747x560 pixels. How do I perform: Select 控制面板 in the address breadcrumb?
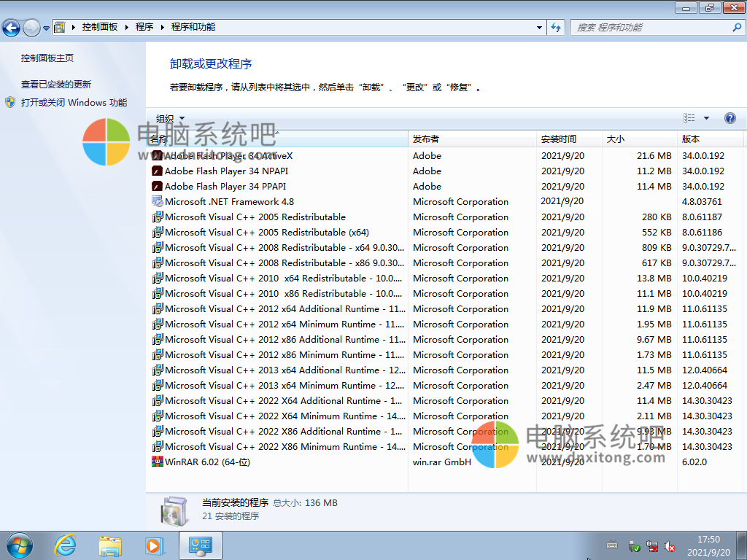(99, 27)
